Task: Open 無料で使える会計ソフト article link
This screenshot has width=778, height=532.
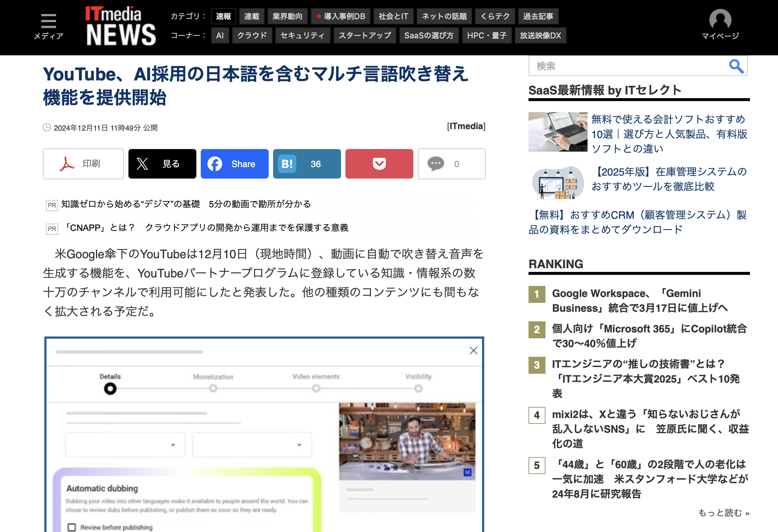Action: pyautogui.click(x=669, y=134)
